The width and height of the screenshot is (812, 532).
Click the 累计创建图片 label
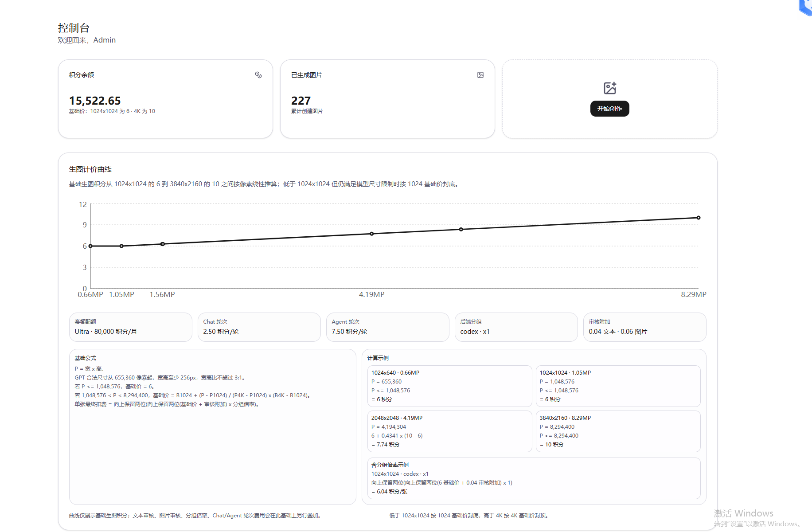tap(307, 111)
